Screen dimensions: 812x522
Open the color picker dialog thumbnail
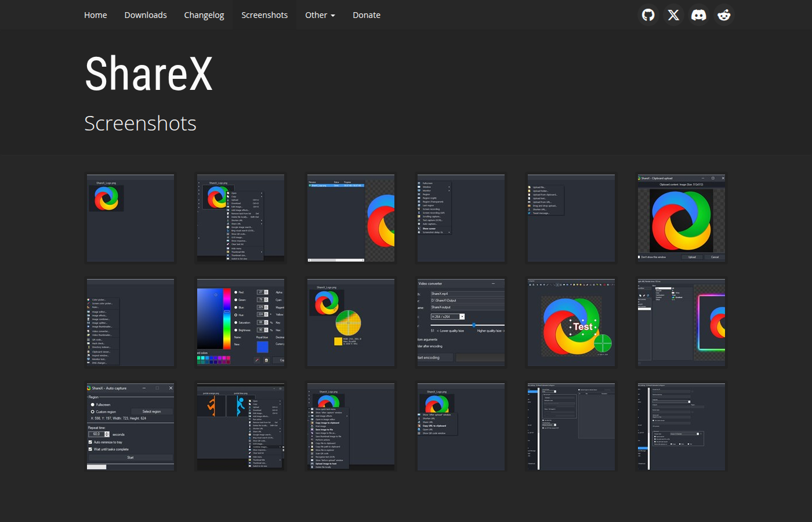point(241,322)
